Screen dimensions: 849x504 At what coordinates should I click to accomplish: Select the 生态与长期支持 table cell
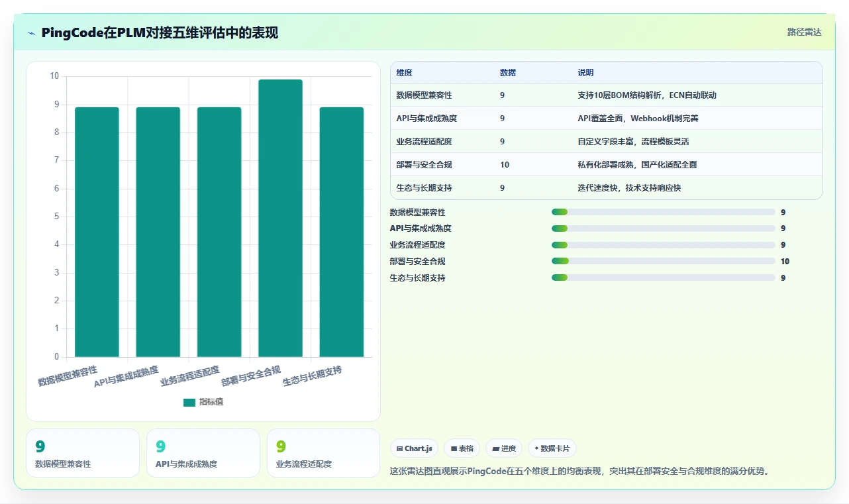coord(424,188)
